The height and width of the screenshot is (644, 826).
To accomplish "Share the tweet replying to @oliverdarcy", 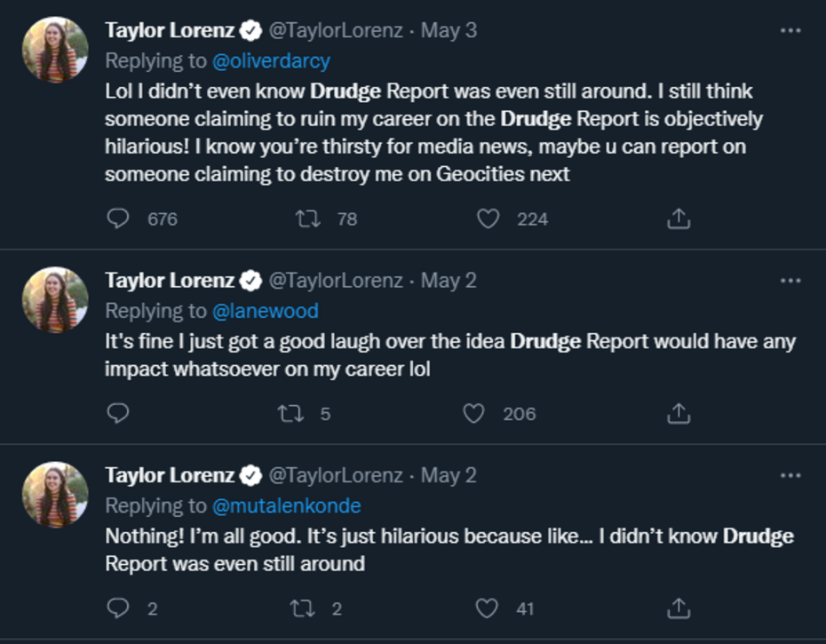I will point(679,219).
